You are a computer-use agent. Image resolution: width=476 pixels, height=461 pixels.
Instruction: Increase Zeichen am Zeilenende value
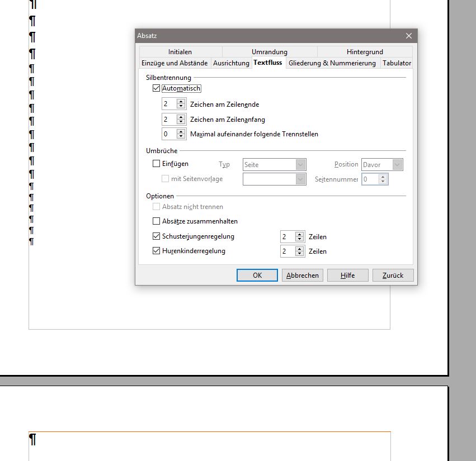[x=181, y=102]
